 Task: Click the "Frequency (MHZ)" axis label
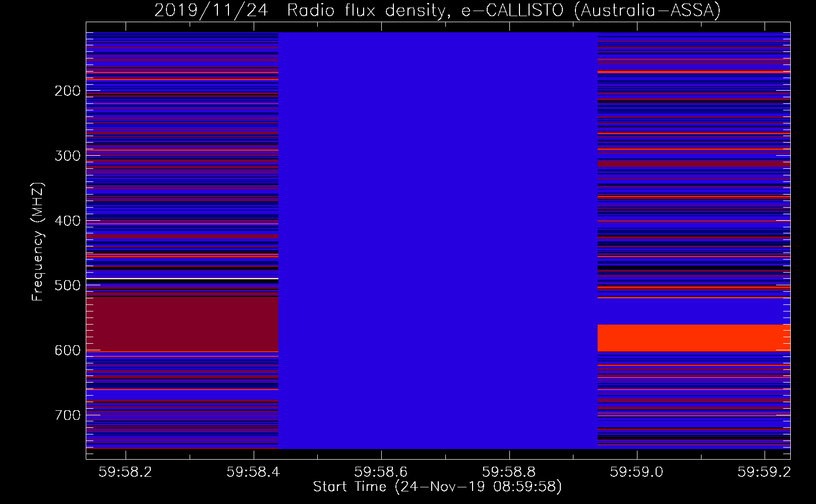[x=37, y=242]
